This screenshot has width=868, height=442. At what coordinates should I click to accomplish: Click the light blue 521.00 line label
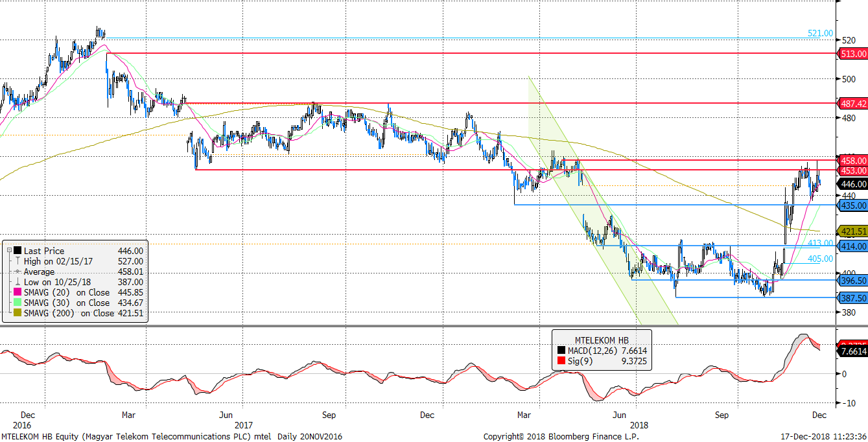[820, 33]
